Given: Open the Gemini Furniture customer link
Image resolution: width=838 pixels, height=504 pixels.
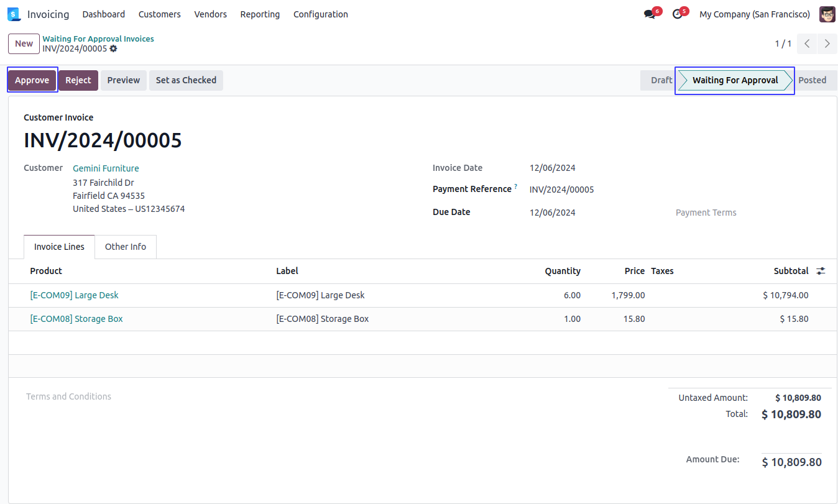Looking at the screenshot, I should tap(106, 168).
